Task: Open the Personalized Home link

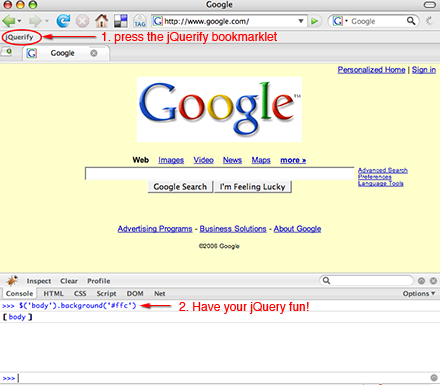Action: pos(371,70)
